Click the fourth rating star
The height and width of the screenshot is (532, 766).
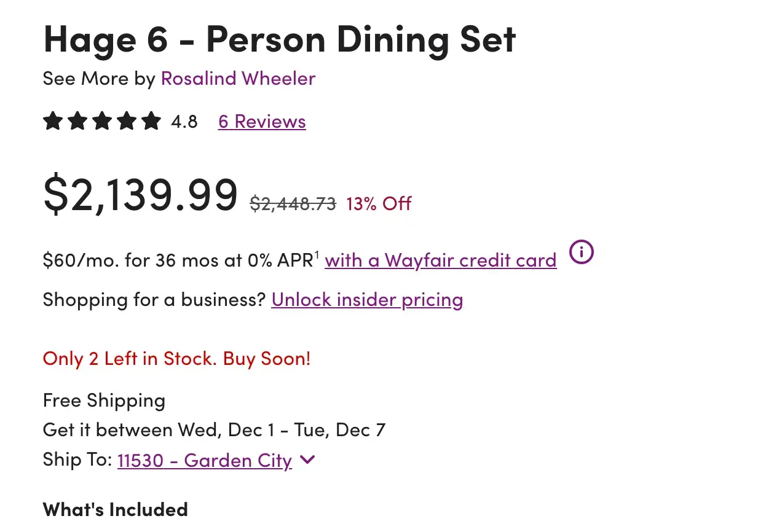(x=127, y=121)
